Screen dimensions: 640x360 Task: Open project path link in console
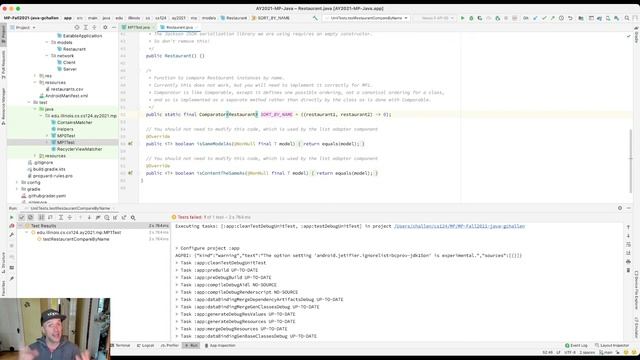459,226
